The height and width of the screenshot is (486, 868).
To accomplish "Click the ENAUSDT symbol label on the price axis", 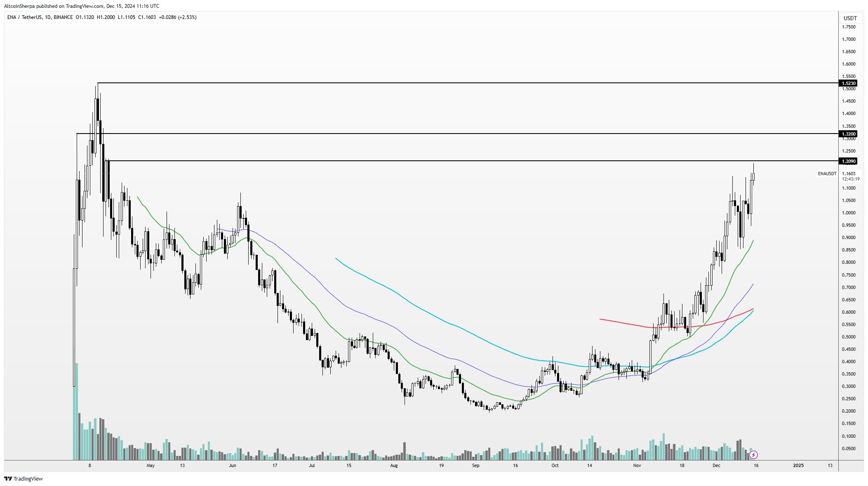I will pos(827,174).
